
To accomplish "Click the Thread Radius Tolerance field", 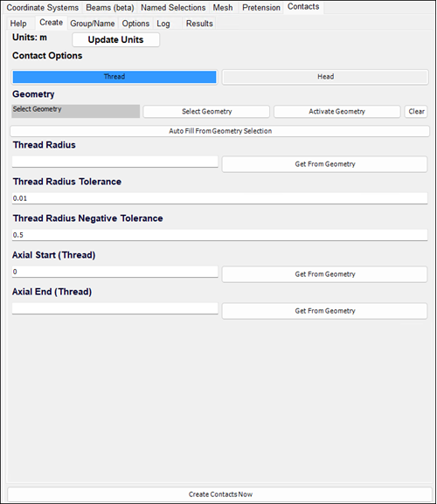I will click(x=220, y=198).
